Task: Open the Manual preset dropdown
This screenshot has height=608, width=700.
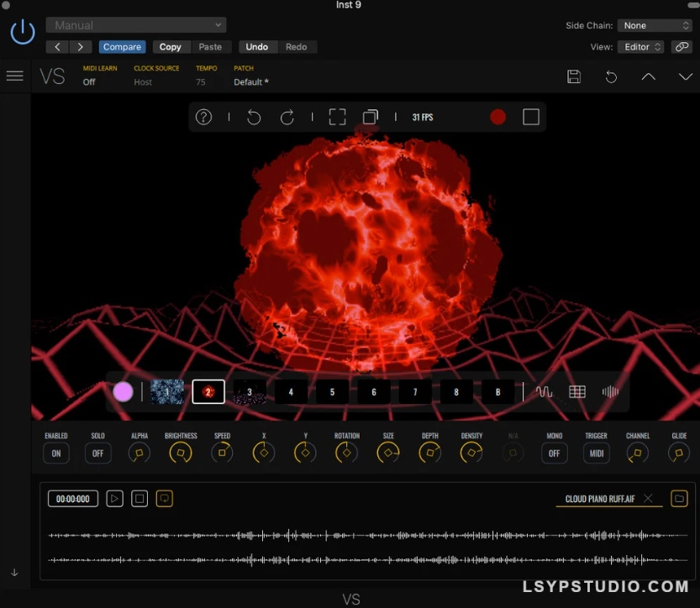Action: (135, 25)
